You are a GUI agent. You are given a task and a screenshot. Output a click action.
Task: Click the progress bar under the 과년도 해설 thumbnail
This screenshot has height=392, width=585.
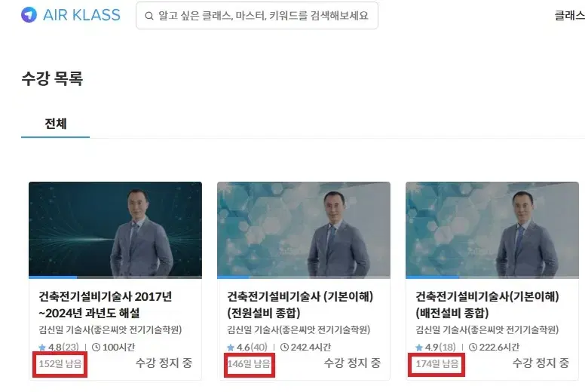click(115, 277)
